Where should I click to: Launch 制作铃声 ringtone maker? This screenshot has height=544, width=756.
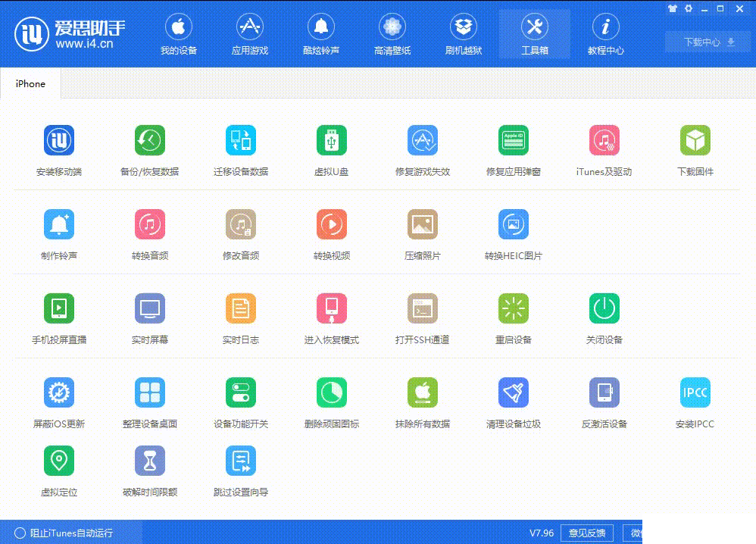pyautogui.click(x=59, y=224)
